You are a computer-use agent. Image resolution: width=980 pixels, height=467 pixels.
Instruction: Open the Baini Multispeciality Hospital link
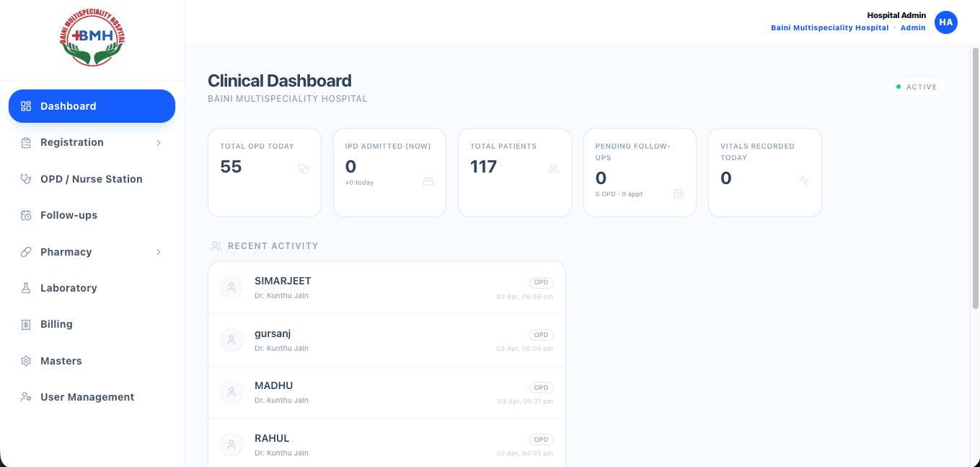click(829, 27)
